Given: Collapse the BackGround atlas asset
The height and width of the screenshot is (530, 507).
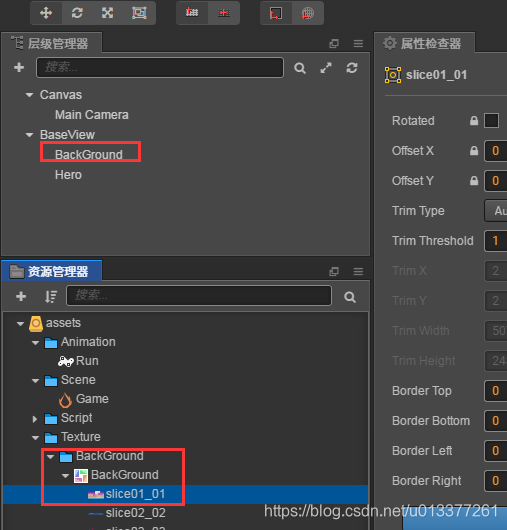Looking at the screenshot, I should click(x=66, y=476).
